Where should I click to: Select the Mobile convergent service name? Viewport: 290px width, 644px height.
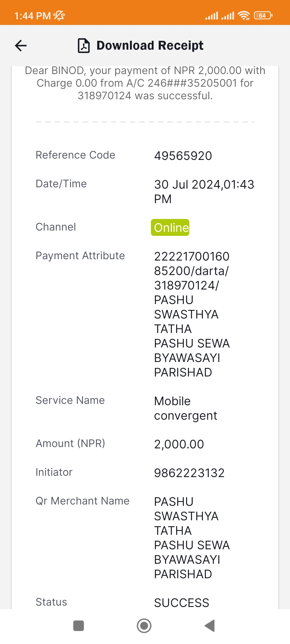point(186,408)
